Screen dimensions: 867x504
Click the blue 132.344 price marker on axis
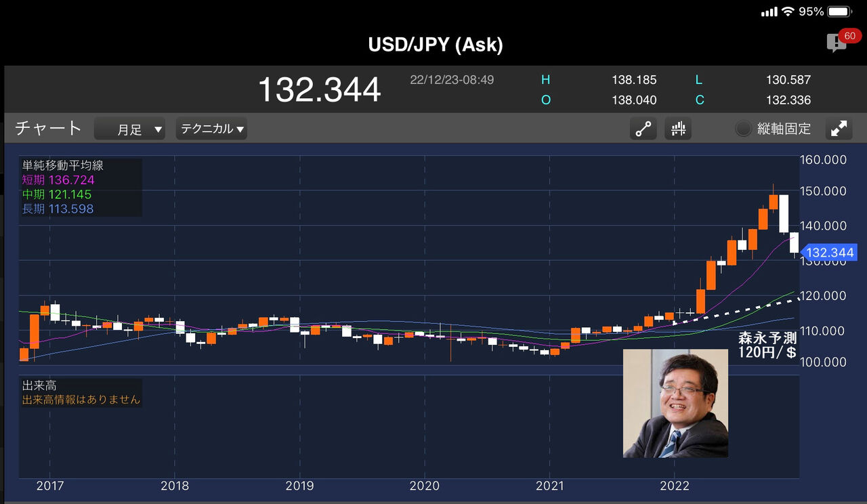click(829, 253)
